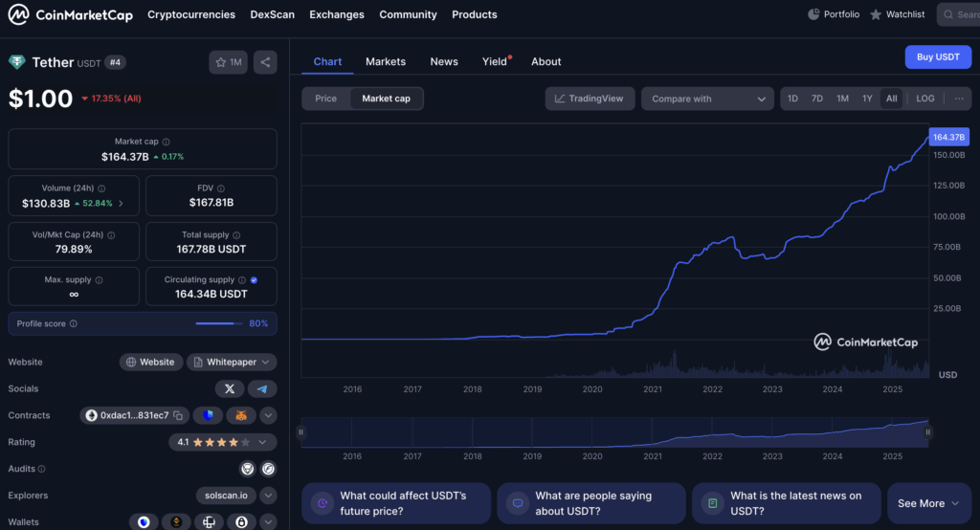Add Tether to watchlist with star button

[x=228, y=62]
